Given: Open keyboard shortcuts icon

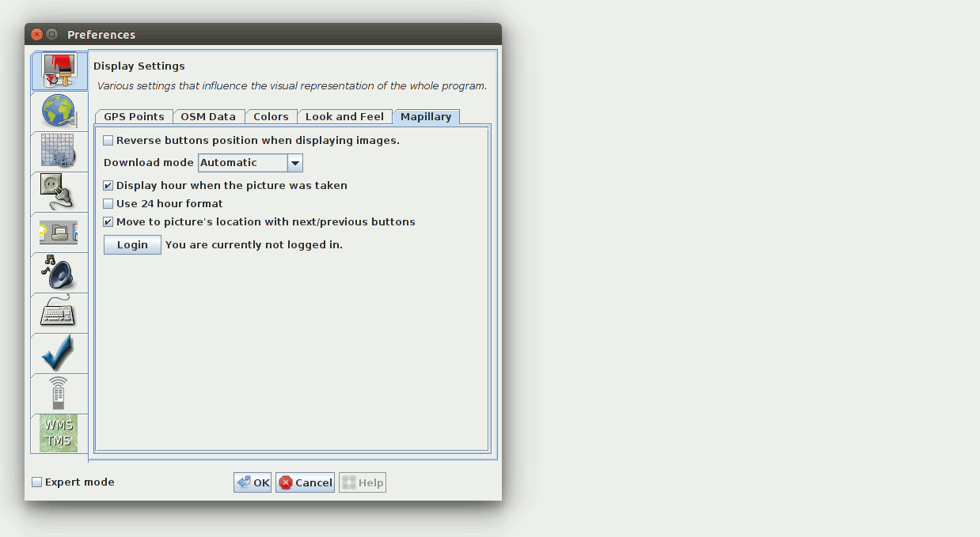Looking at the screenshot, I should [59, 313].
